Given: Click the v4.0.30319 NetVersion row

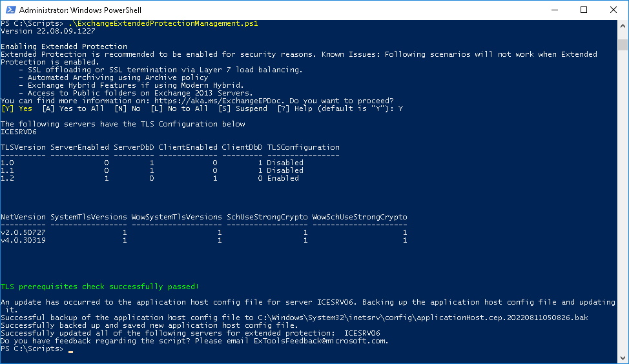Looking at the screenshot, I should [x=23, y=240].
